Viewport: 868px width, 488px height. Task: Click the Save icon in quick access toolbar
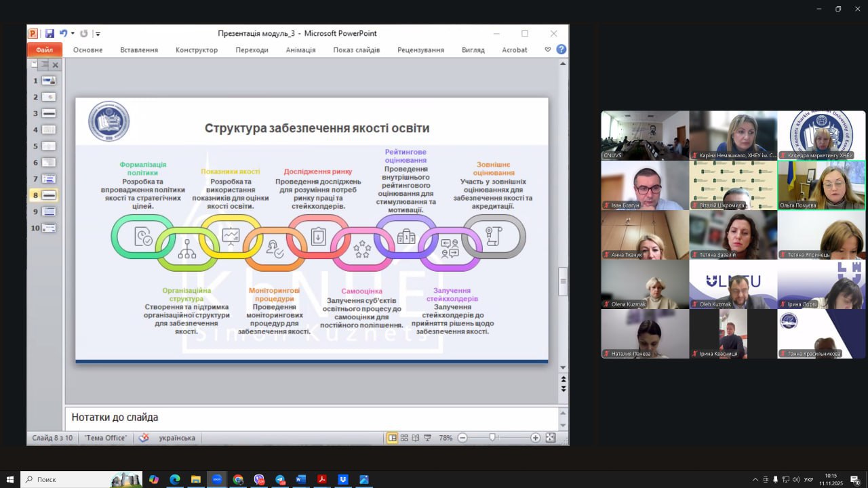pyautogui.click(x=50, y=33)
